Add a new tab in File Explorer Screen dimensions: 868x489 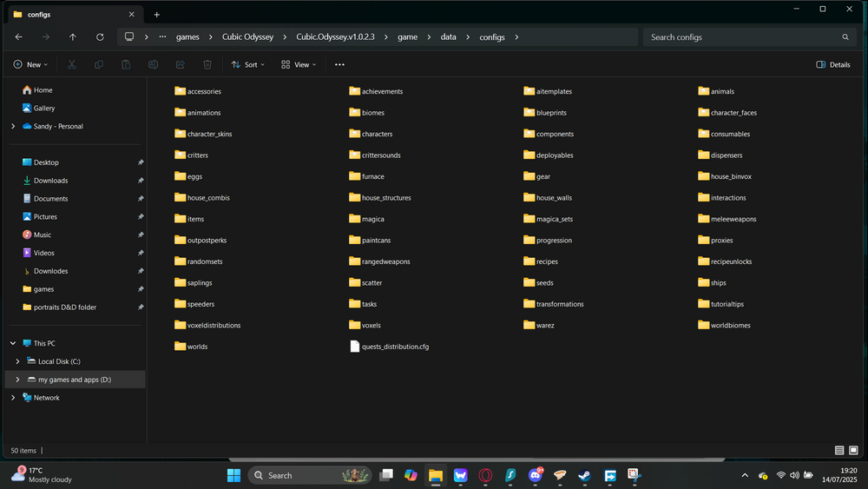157,15
